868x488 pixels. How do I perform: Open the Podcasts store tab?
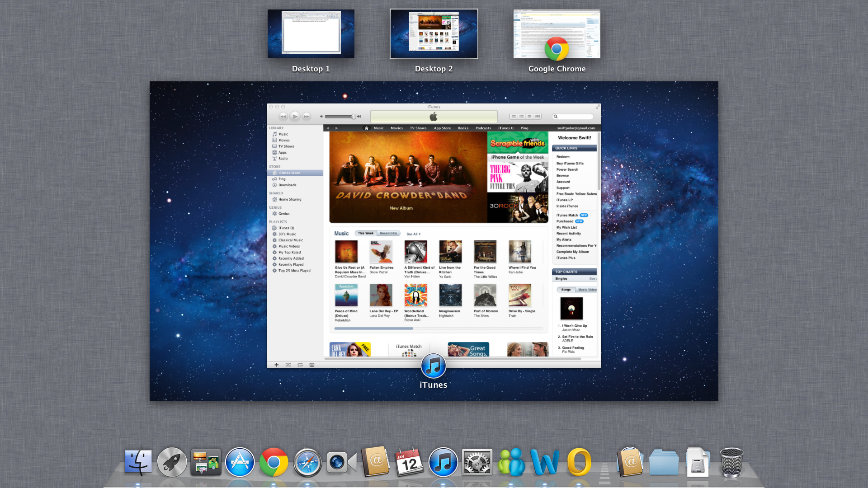click(x=483, y=128)
